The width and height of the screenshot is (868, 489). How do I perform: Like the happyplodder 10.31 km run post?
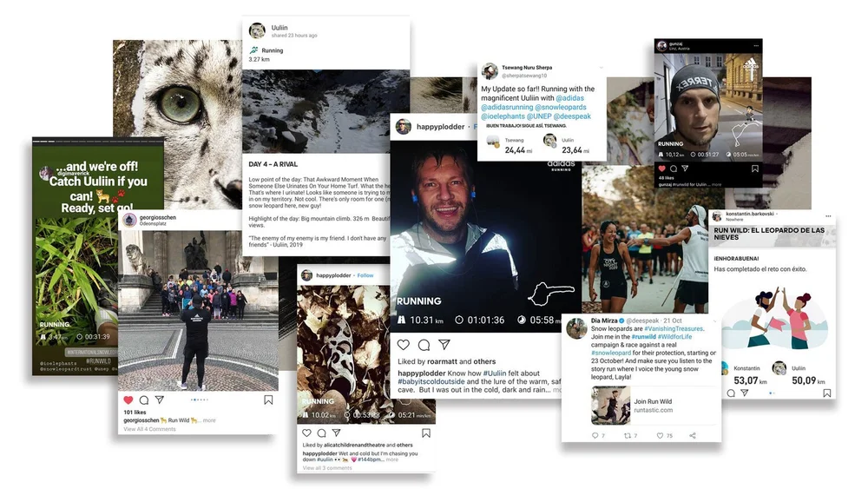(x=404, y=345)
